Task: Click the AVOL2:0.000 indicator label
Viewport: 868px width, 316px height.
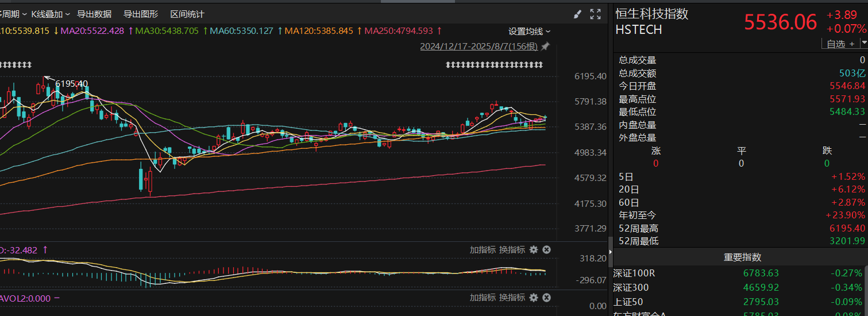Action: tap(25, 298)
